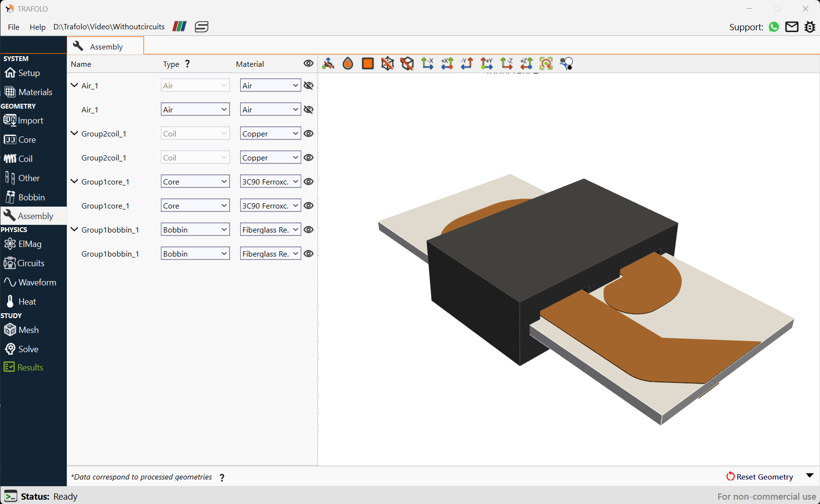Go to the Mesh study page
820x504 pixels.
click(33, 330)
